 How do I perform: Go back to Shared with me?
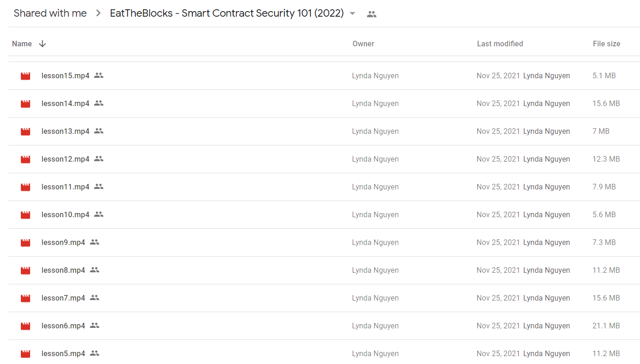click(x=50, y=13)
